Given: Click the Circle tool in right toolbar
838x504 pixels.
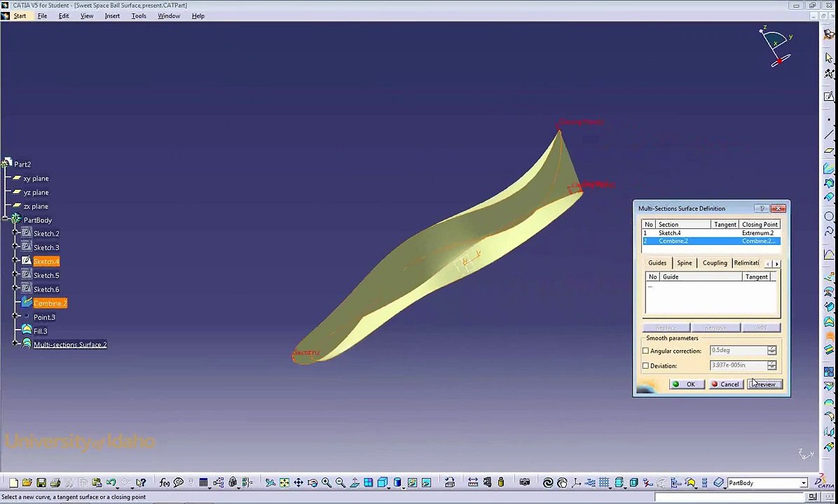Looking at the screenshot, I should pos(829,216).
